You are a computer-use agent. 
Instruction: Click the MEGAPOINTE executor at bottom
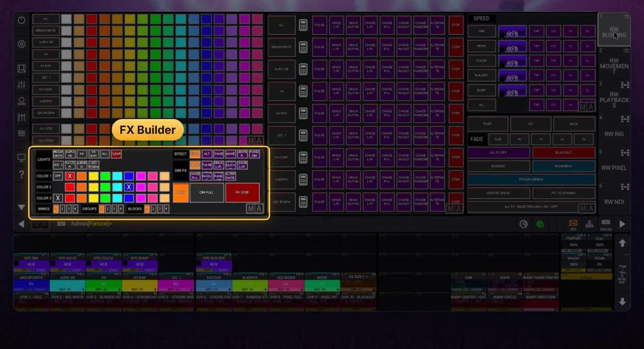pyautogui.click(x=31, y=283)
